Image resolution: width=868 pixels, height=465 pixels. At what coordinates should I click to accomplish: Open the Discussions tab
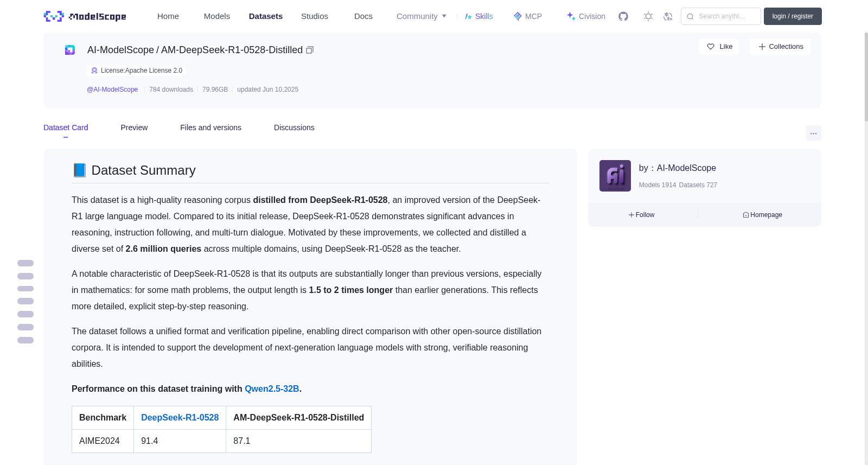(294, 128)
